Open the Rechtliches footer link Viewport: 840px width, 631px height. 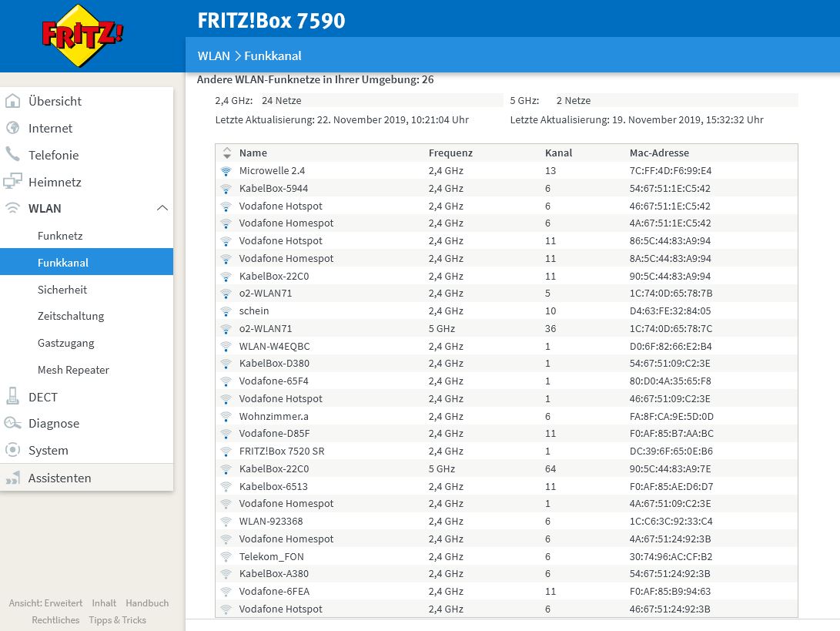pos(55,619)
